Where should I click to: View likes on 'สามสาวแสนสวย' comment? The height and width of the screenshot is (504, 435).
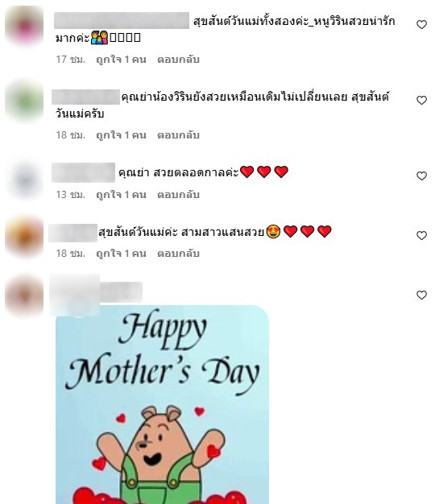click(121, 254)
